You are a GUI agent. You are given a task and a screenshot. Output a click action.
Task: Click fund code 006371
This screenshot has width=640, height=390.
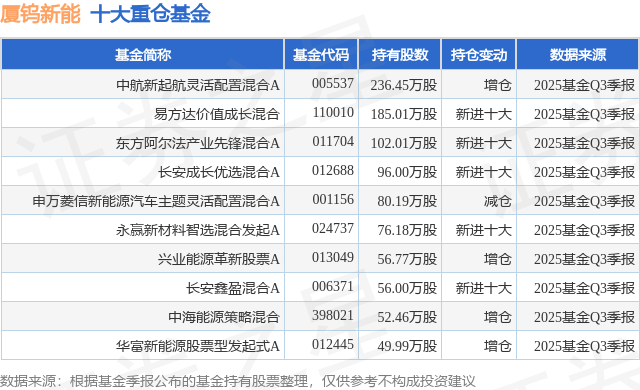click(x=333, y=286)
